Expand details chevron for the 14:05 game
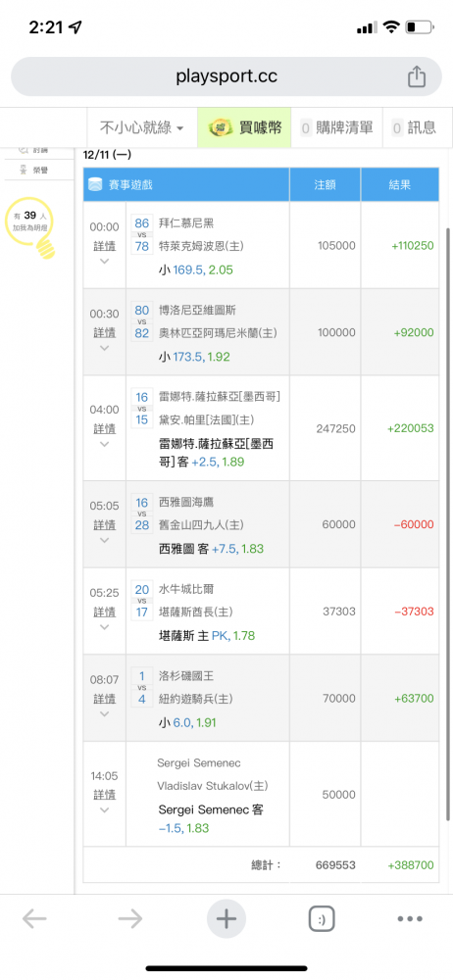Screen dimensions: 453x980 pos(105,809)
